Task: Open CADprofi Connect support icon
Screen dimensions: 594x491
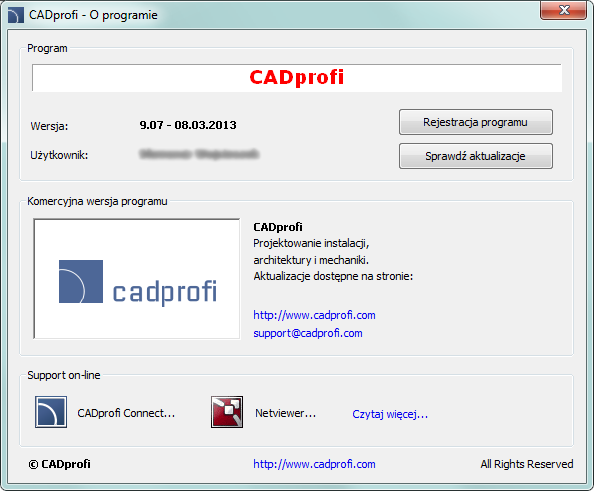Action: coord(51,412)
